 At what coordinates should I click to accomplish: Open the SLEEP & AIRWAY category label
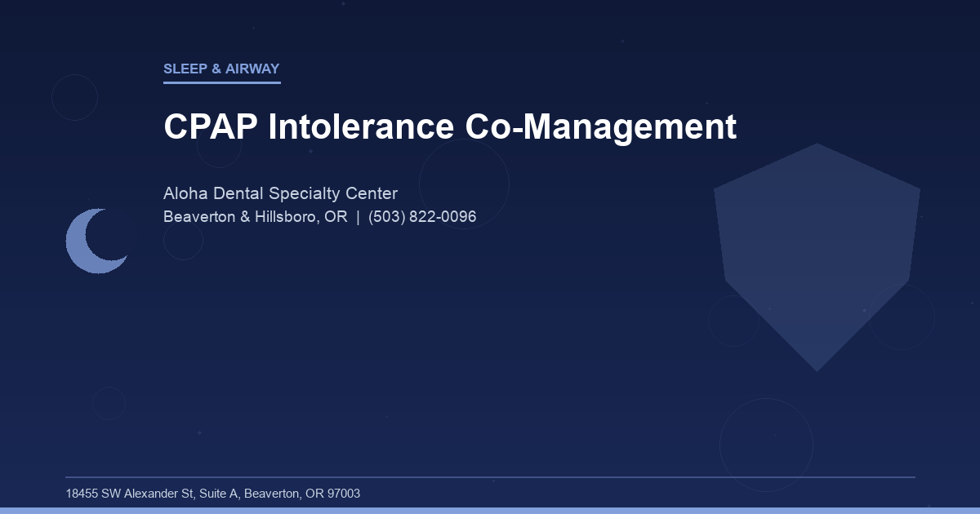pos(221,69)
